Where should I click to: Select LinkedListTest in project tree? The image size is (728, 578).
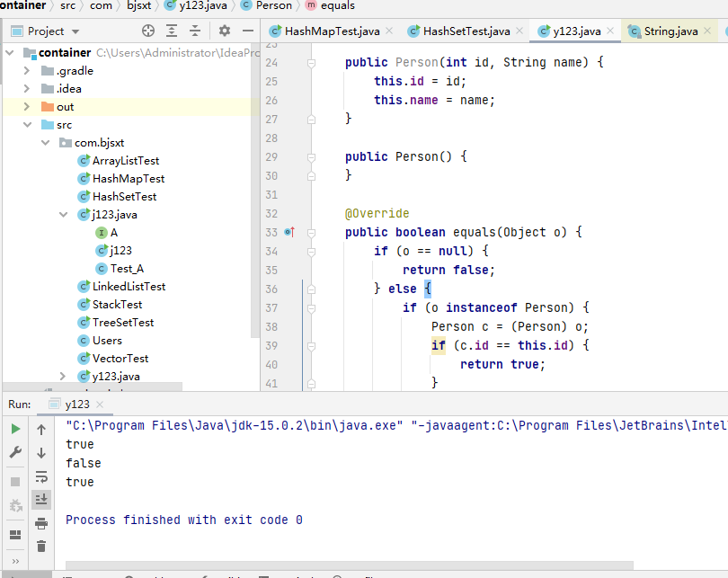point(121,287)
